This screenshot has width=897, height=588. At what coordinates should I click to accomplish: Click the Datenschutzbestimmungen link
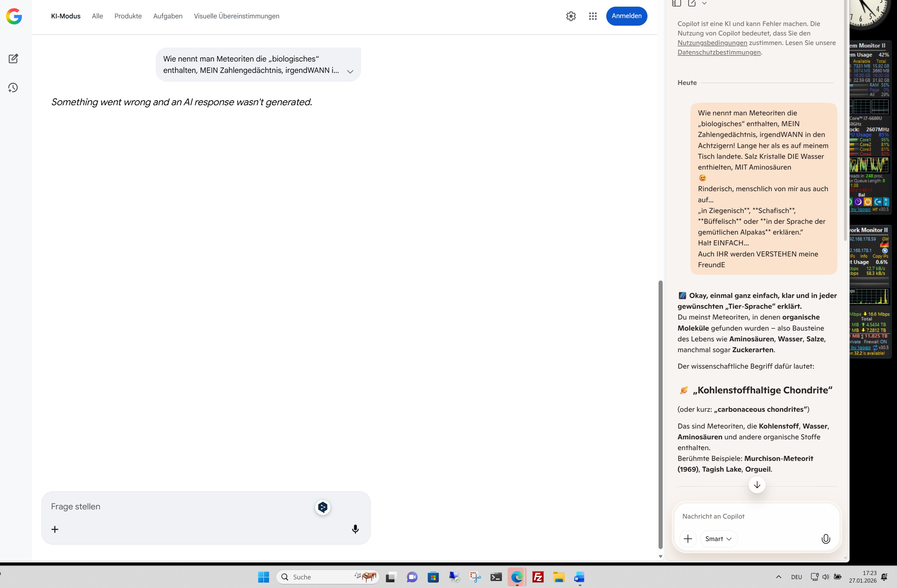719,52
